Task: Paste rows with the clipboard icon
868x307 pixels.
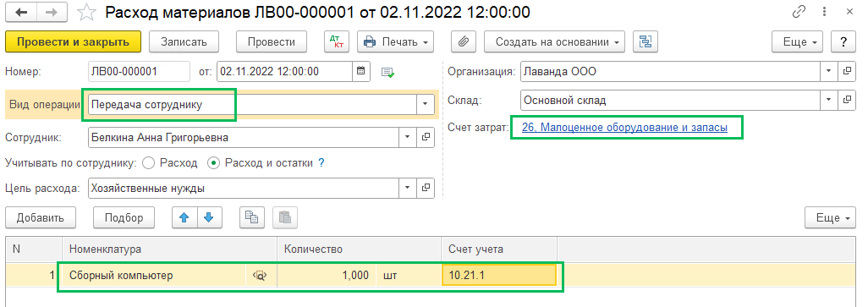Action: (285, 217)
